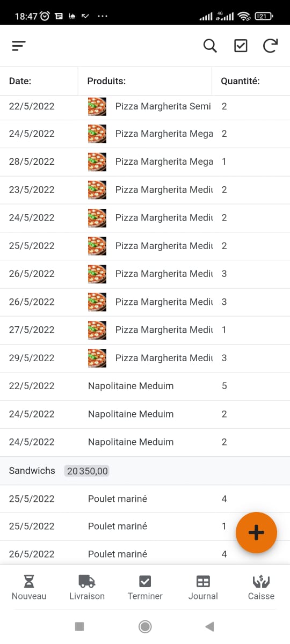The height and width of the screenshot is (644, 290).
Task: Select the 28/5/2022 Pizza Margherita Mega row
Action: pyautogui.click(x=145, y=162)
